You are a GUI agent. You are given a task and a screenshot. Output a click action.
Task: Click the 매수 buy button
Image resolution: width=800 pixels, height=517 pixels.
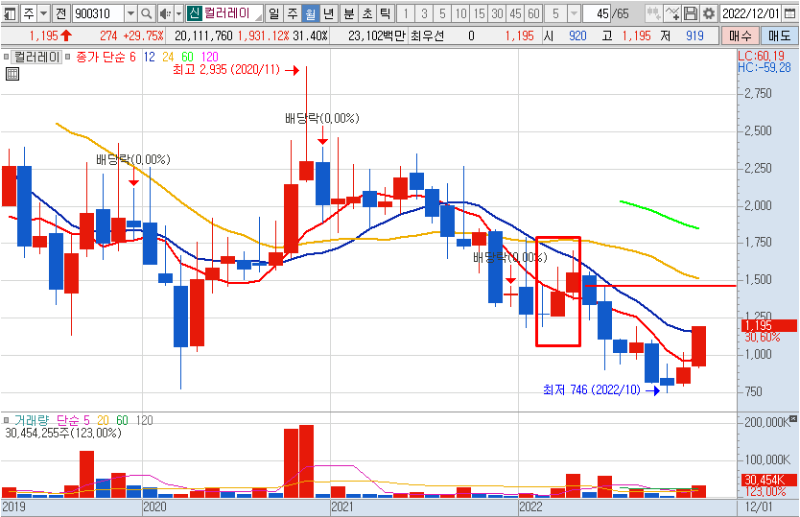coord(740,36)
